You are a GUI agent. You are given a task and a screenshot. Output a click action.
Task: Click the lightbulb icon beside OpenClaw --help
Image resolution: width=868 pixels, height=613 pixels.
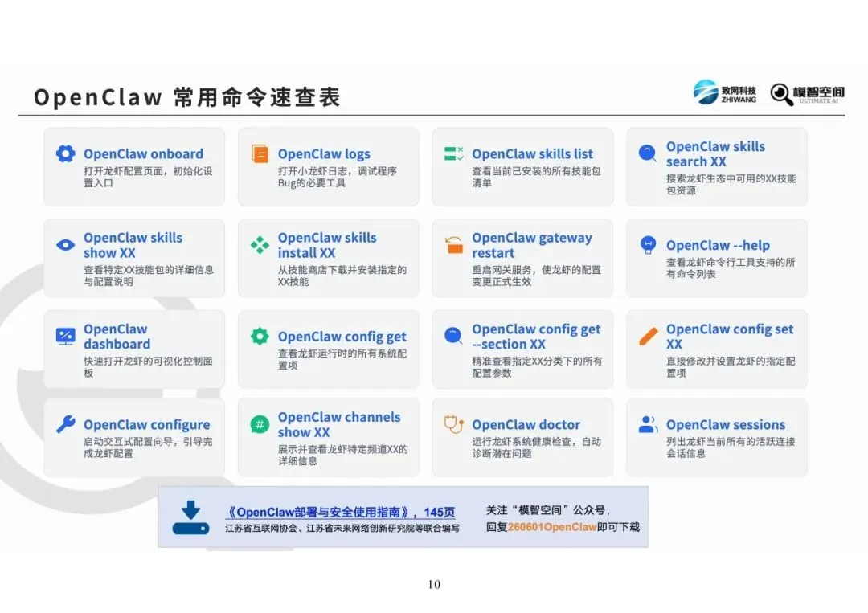tap(648, 244)
